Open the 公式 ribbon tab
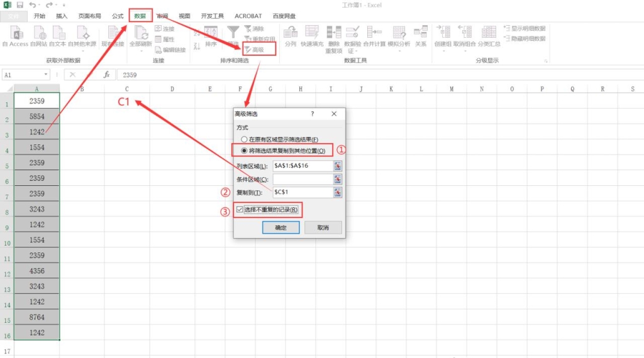This screenshot has width=644, height=358. pos(118,16)
